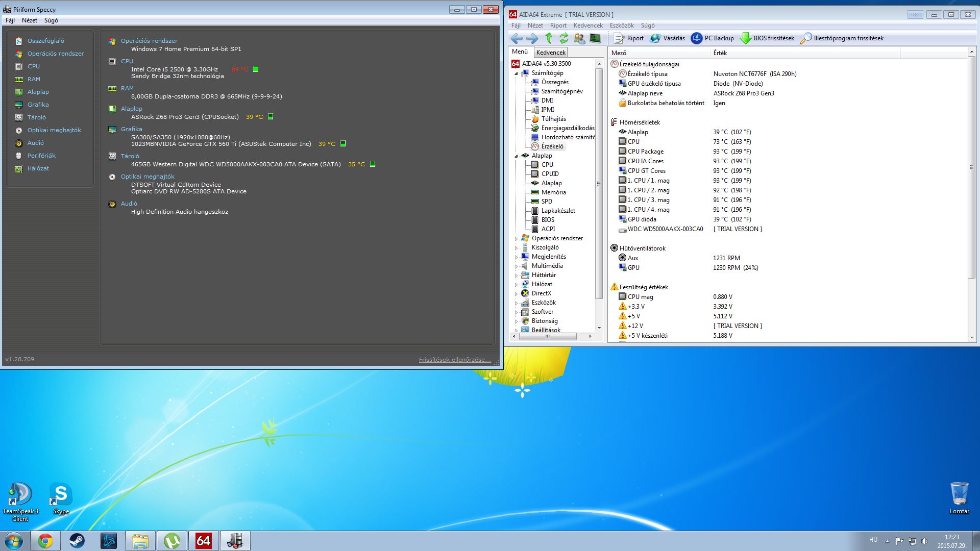Image resolution: width=980 pixels, height=551 pixels.
Task: Select Túlhajtás in the AIDA64 tree
Action: [x=553, y=119]
